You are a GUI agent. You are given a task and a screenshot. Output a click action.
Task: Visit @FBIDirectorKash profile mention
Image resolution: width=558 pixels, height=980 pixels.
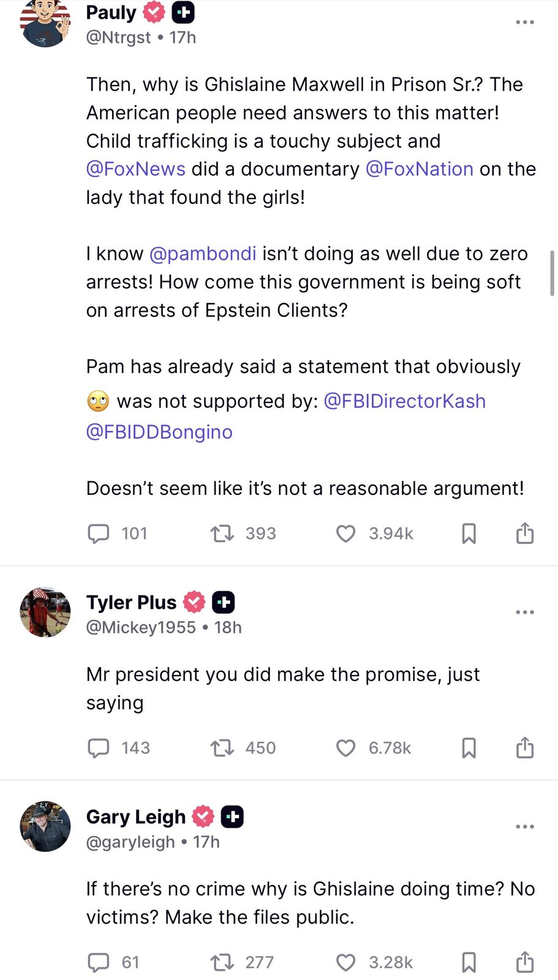tap(404, 401)
